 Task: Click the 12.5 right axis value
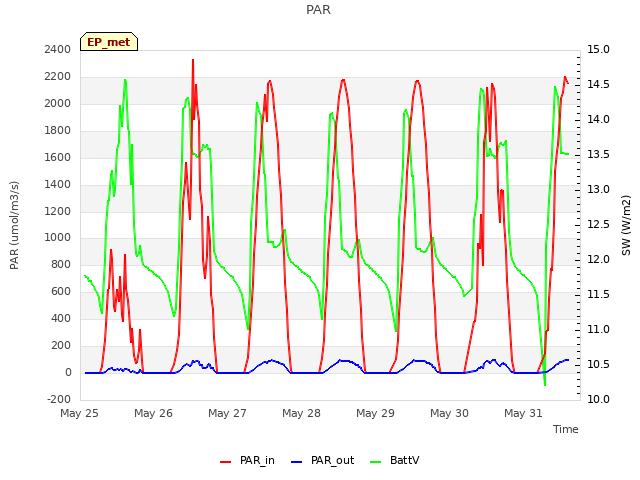(598, 224)
